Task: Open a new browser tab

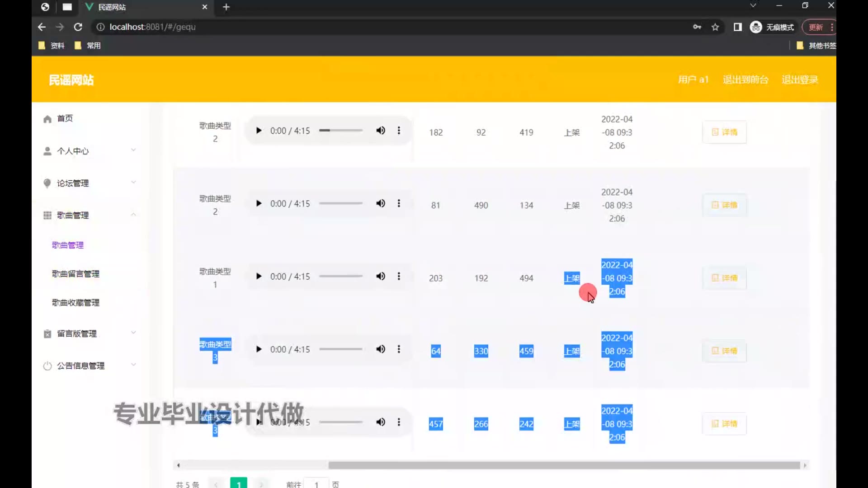Action: pos(226,7)
